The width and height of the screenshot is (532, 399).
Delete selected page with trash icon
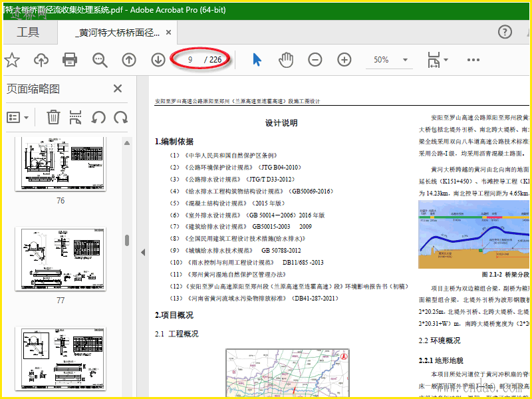pos(53,118)
